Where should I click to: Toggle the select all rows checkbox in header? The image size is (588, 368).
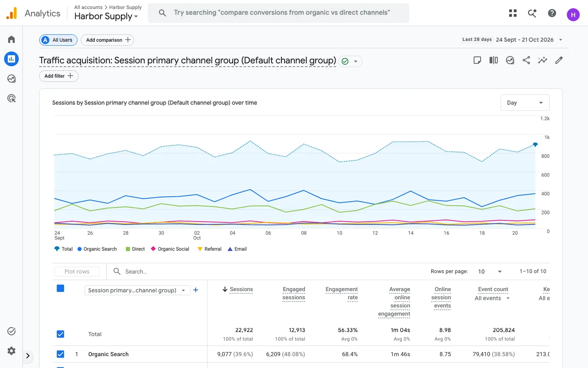(x=60, y=288)
